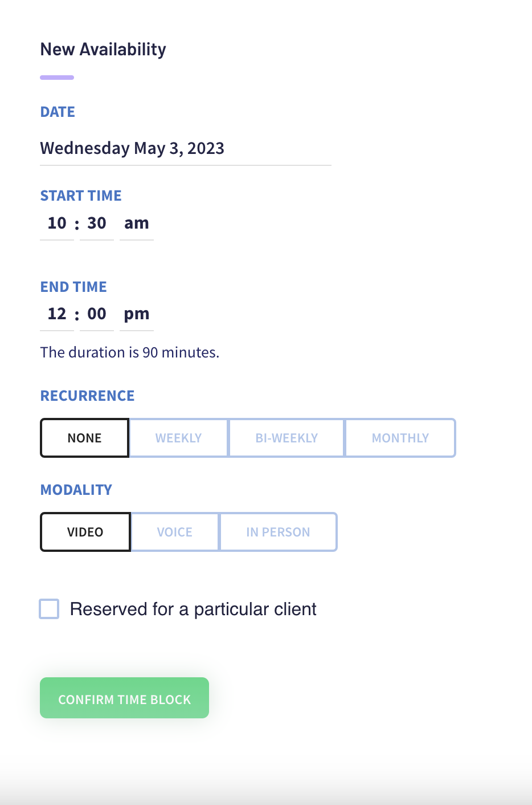
Task: Select the MONTHLY recurrence option
Action: (400, 438)
